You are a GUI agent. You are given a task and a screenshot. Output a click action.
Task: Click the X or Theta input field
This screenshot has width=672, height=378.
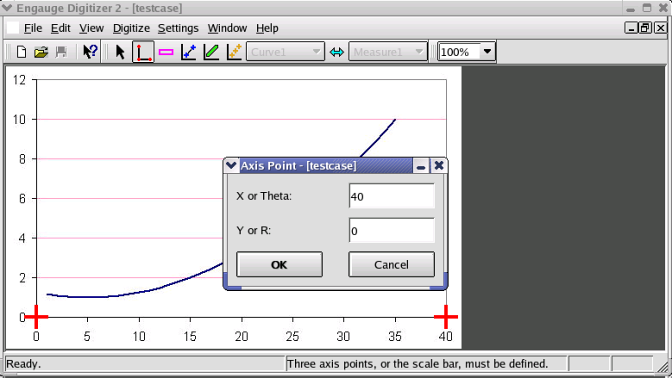point(392,196)
